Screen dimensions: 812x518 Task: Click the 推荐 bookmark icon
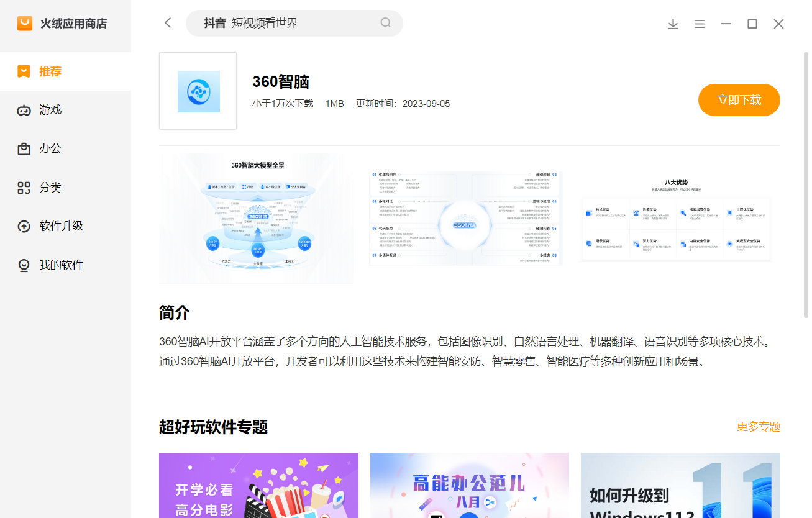coord(24,71)
